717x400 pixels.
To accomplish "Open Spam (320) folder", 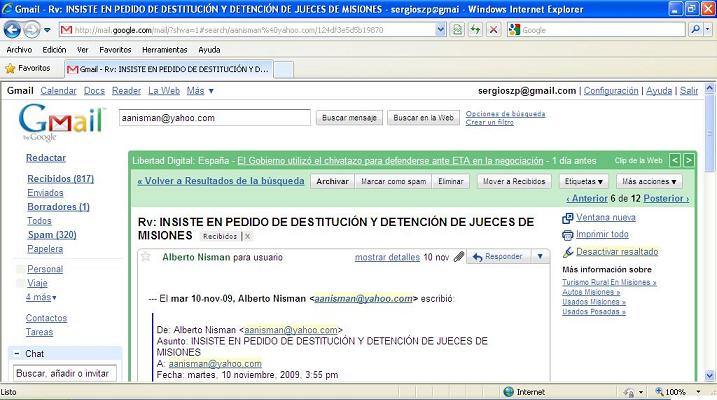I will pyautogui.click(x=52, y=235).
